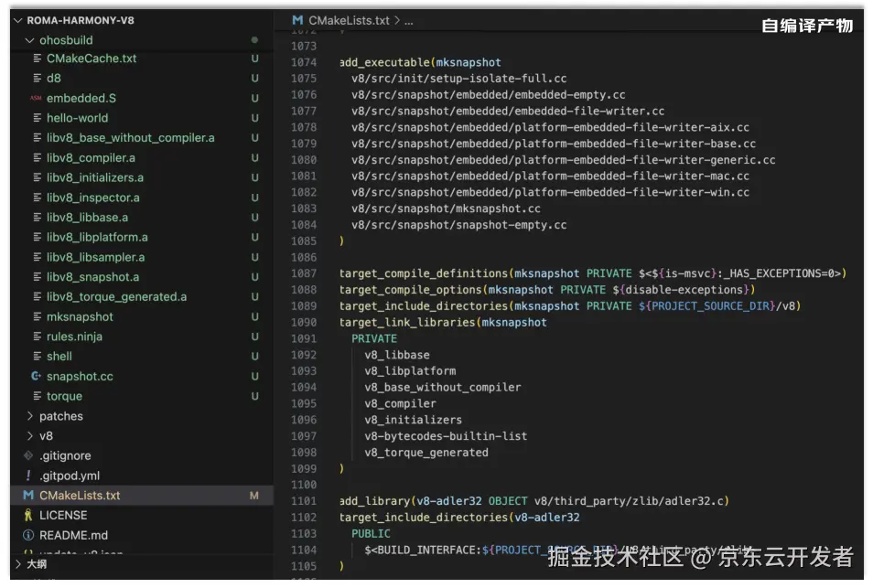
Task: Click icon of libv8_base_without_compiler.a
Action: [x=38, y=138]
